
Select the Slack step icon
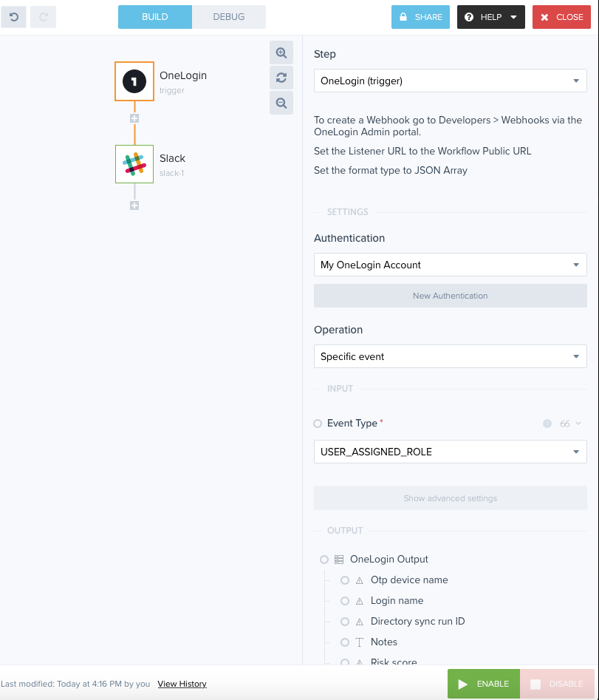[x=134, y=164]
